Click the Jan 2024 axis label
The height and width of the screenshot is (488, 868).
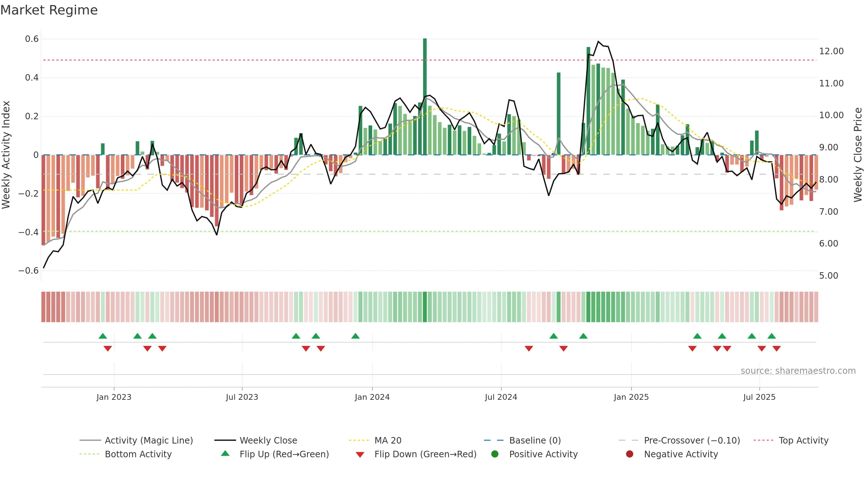(x=372, y=397)
